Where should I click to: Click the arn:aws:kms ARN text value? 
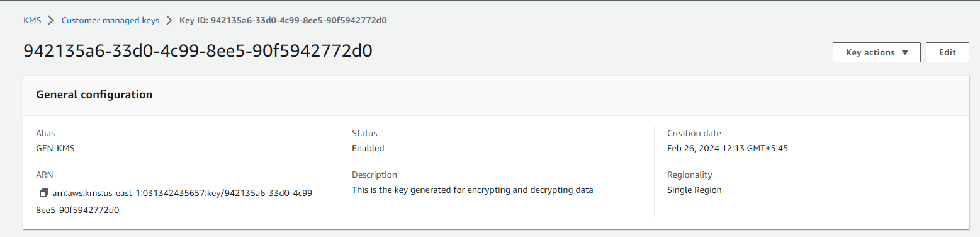click(x=176, y=201)
